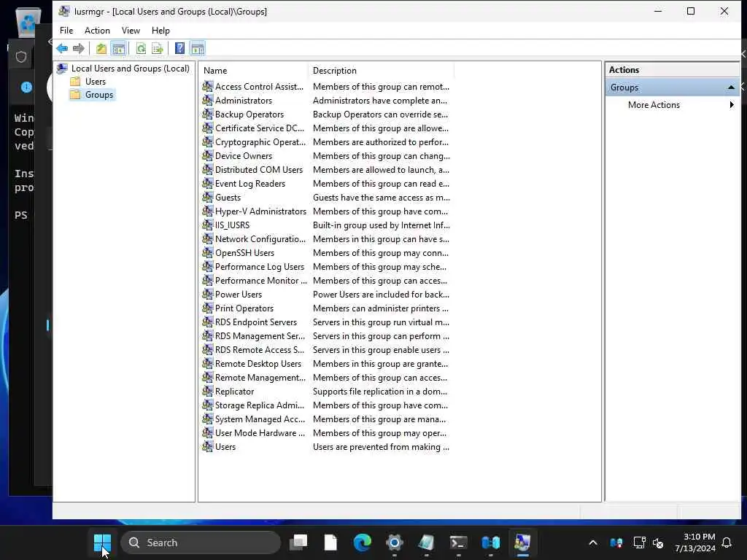Open Settings gear on the taskbar
Screen dimensions: 747x560
click(x=395, y=542)
